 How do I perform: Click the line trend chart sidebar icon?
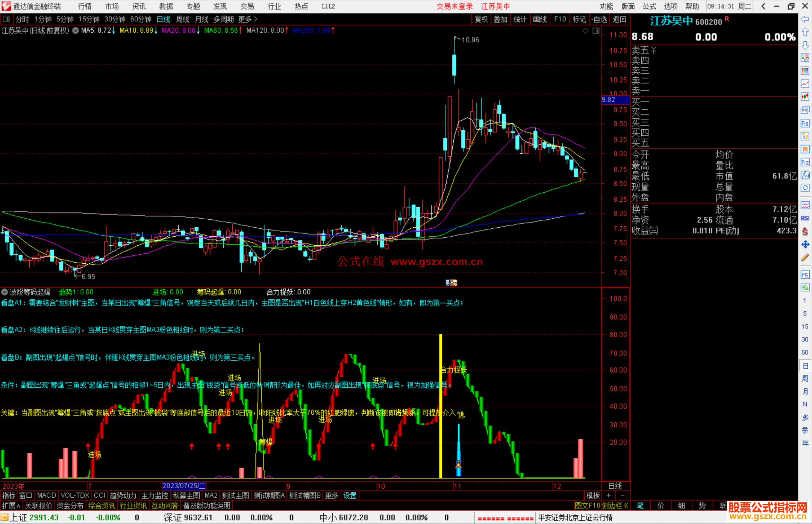click(805, 83)
